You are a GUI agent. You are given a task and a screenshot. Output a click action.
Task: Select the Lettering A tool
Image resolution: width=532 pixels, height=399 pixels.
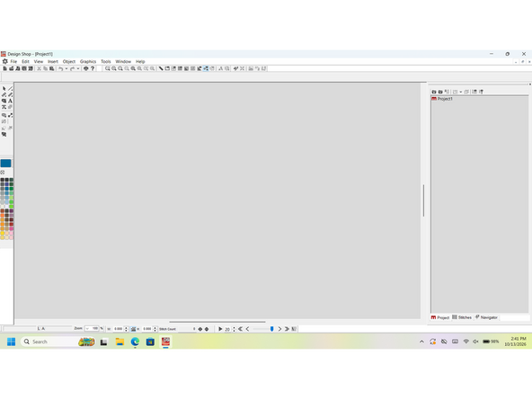click(11, 101)
